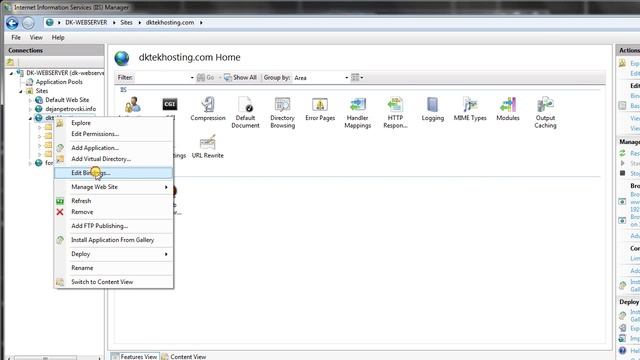Open the Deploy submenu
This screenshot has width=640, height=360.
(x=114, y=254)
